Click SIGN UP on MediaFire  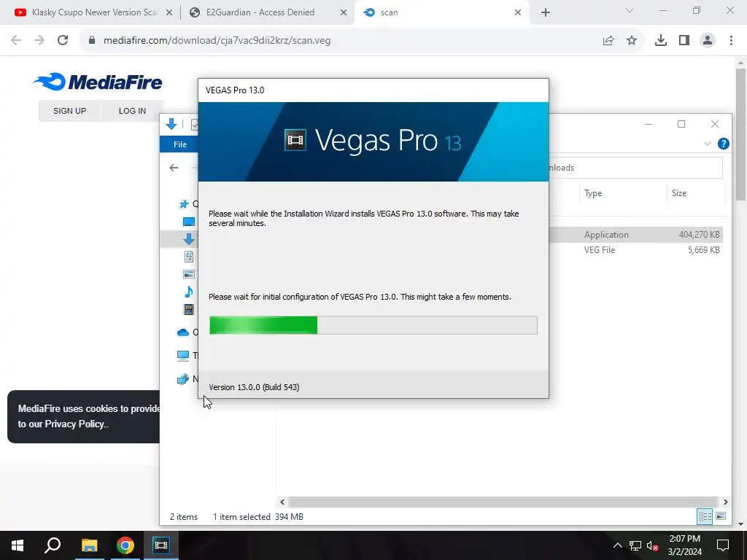(69, 111)
